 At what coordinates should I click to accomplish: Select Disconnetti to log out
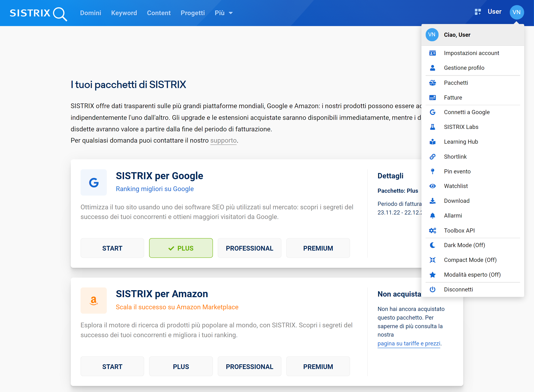(x=473, y=290)
